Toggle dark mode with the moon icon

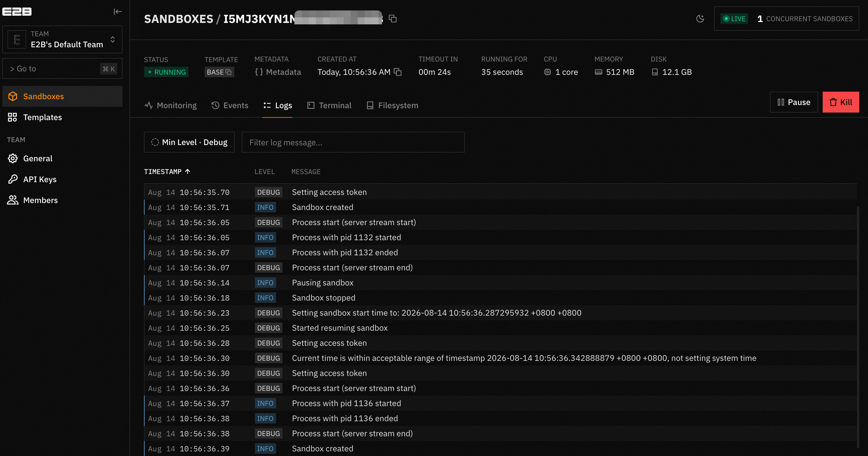pyautogui.click(x=700, y=19)
